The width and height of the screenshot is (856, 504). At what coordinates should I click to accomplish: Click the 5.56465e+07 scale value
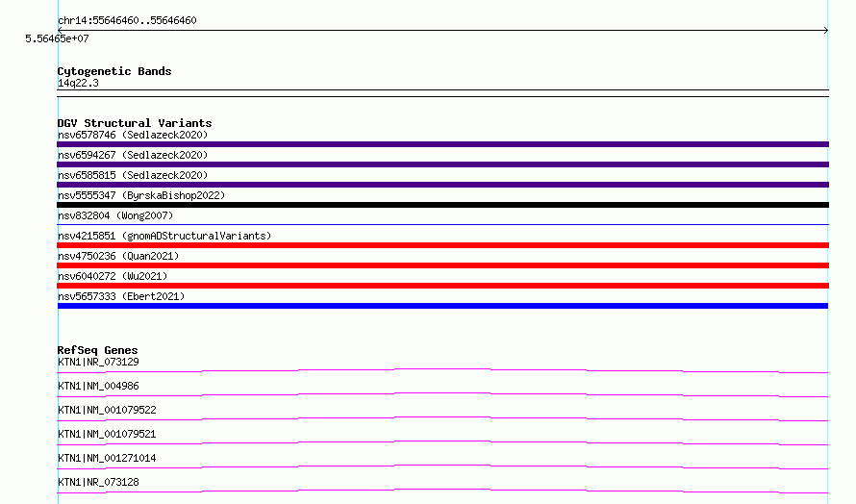tap(57, 38)
